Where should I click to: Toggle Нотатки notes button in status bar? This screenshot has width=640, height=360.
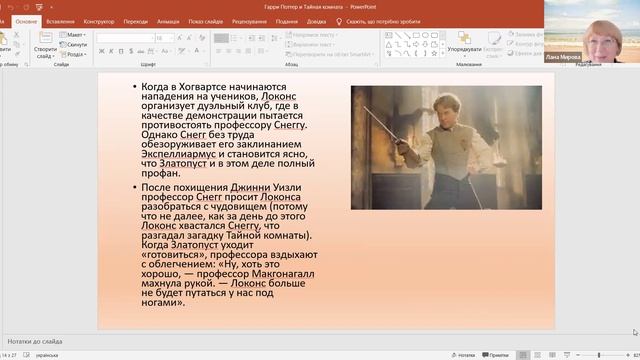(x=464, y=355)
